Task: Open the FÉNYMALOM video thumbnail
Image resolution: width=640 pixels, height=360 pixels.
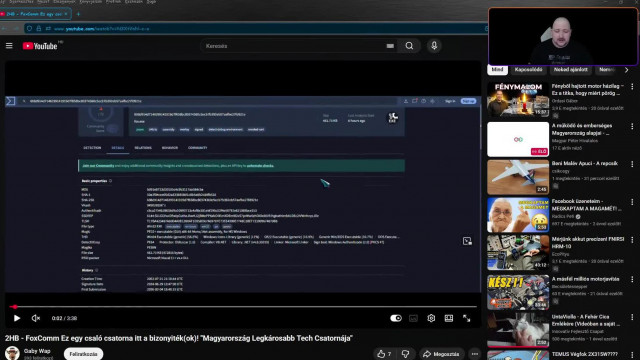Action: [518, 100]
